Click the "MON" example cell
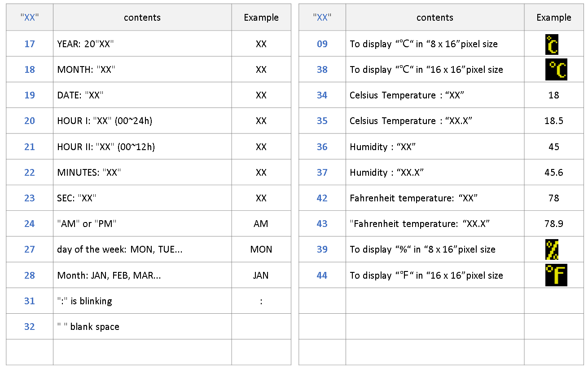The height and width of the screenshot is (369, 588). tap(261, 249)
